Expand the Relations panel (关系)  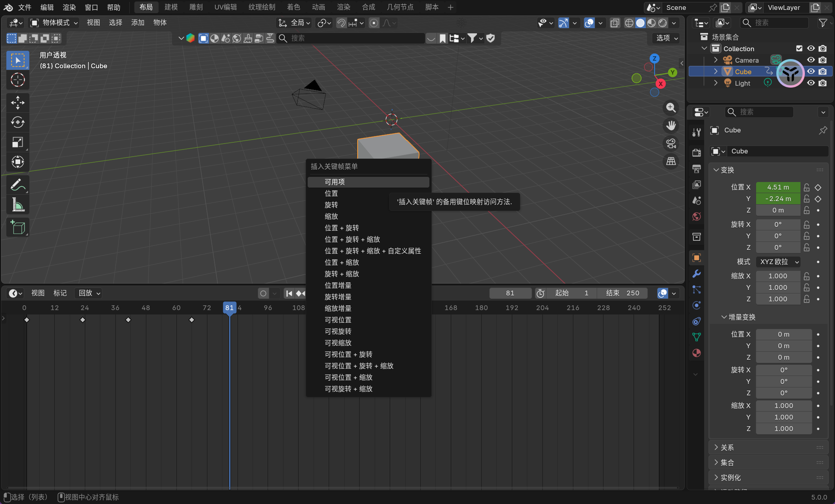point(727,447)
